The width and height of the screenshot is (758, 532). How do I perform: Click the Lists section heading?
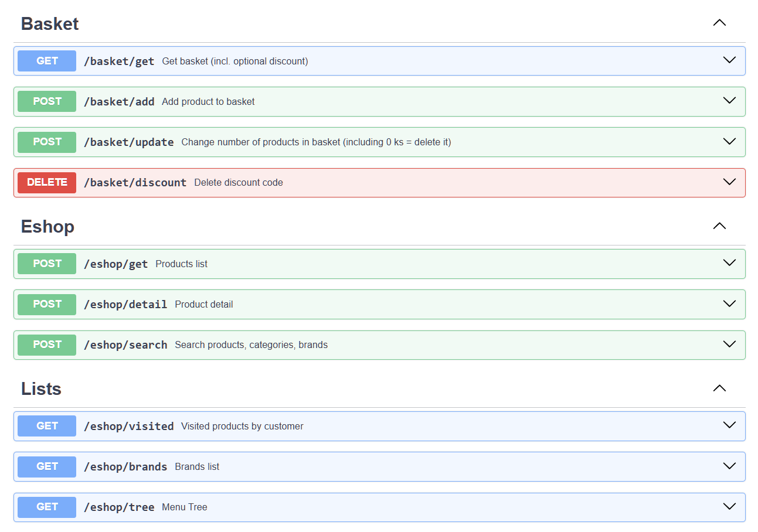pos(41,389)
